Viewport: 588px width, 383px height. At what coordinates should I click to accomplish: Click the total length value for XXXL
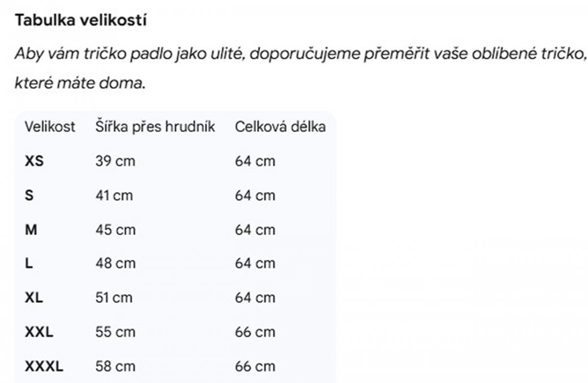tap(255, 366)
